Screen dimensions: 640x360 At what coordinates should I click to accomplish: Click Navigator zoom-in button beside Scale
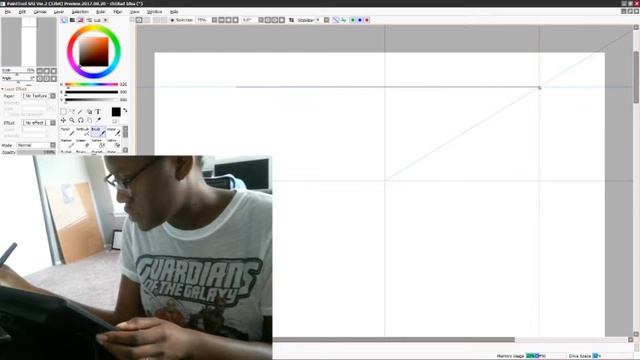pyautogui.click(x=47, y=71)
